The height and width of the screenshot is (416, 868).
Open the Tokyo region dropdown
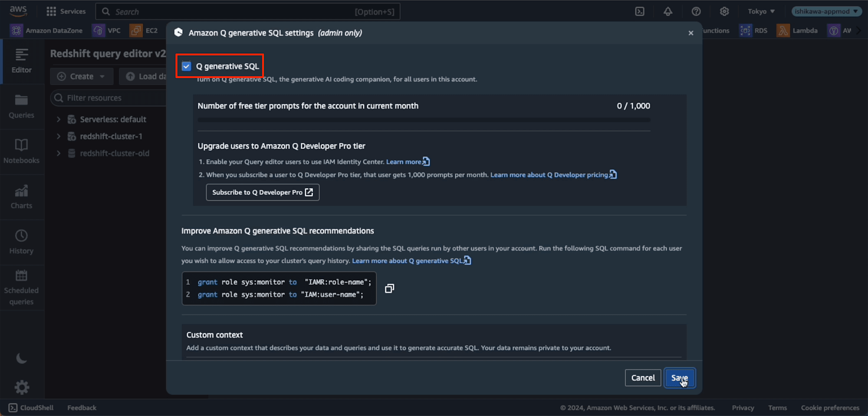point(761,11)
